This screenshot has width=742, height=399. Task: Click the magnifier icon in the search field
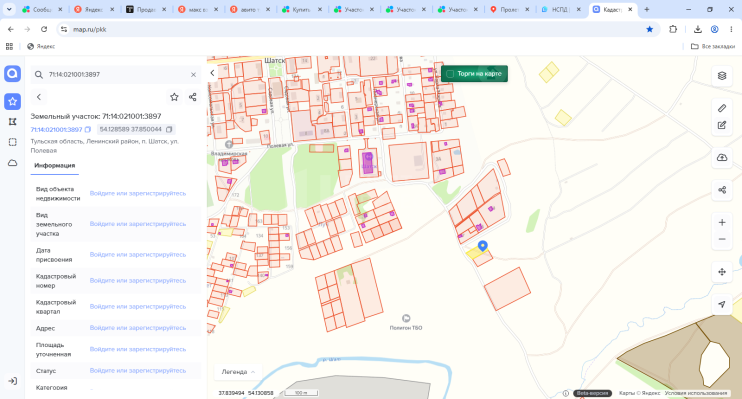point(39,74)
